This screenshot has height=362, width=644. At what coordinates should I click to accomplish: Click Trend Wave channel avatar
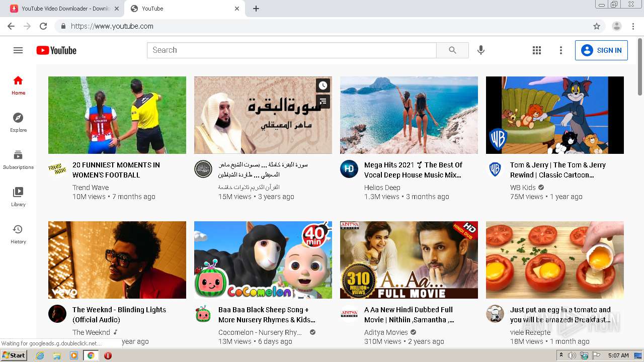coord(57,169)
